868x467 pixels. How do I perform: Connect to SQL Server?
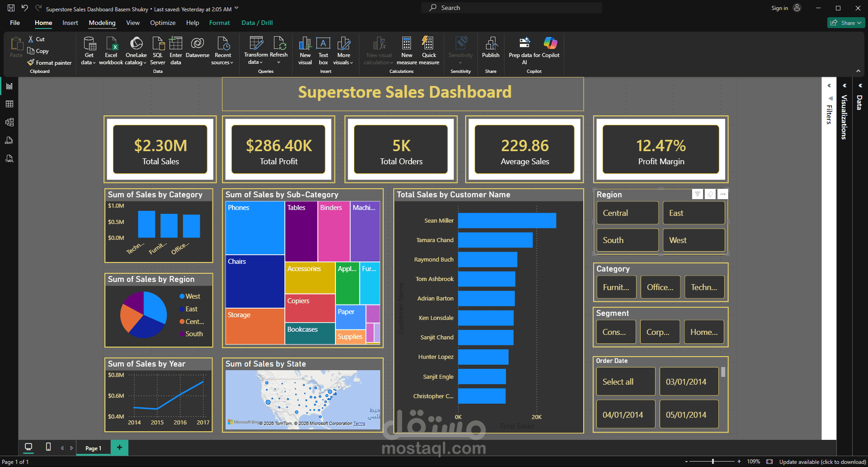pyautogui.click(x=158, y=51)
